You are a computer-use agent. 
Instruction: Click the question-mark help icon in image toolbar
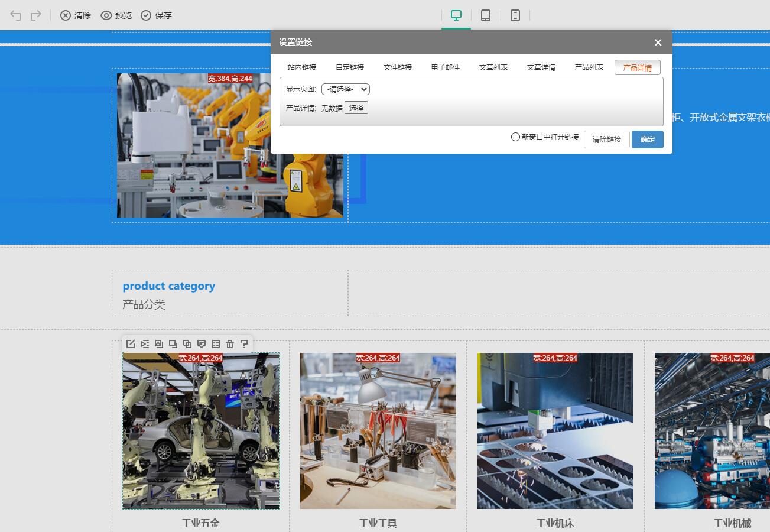[244, 344]
